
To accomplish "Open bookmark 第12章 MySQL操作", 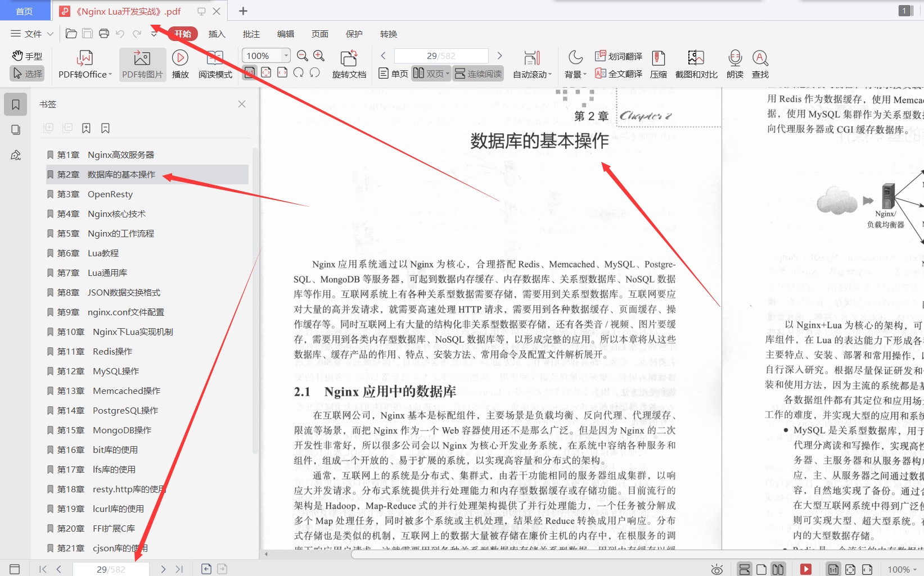I will click(106, 371).
